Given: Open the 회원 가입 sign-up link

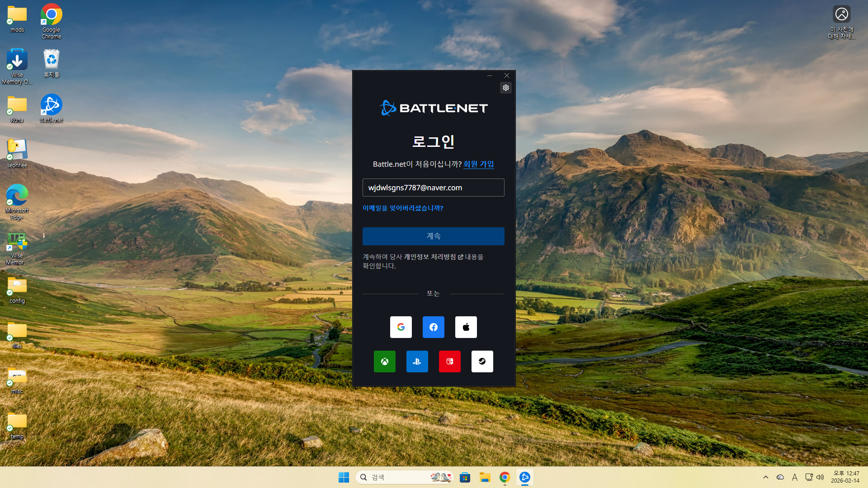Looking at the screenshot, I should (x=478, y=164).
